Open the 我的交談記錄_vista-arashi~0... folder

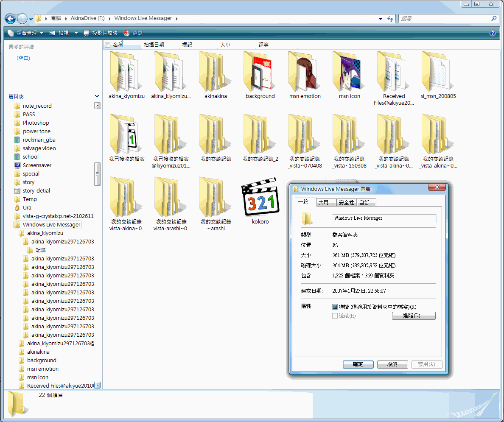[171, 197]
